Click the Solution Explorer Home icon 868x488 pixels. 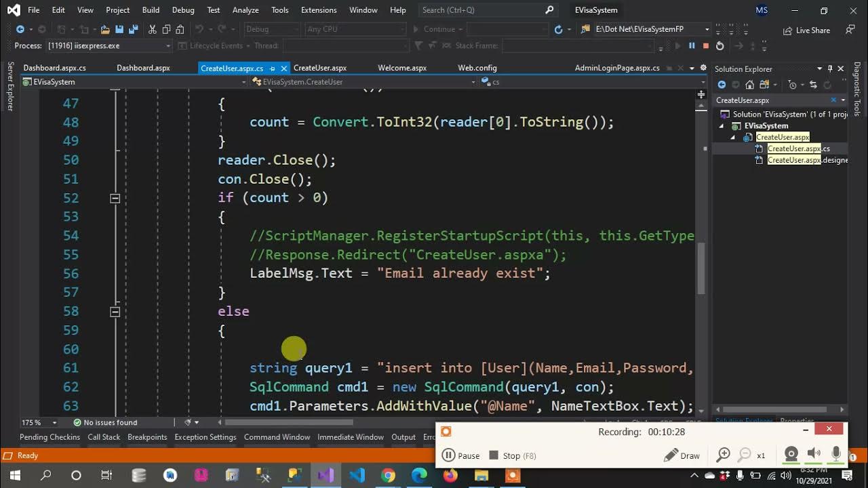[x=749, y=85]
